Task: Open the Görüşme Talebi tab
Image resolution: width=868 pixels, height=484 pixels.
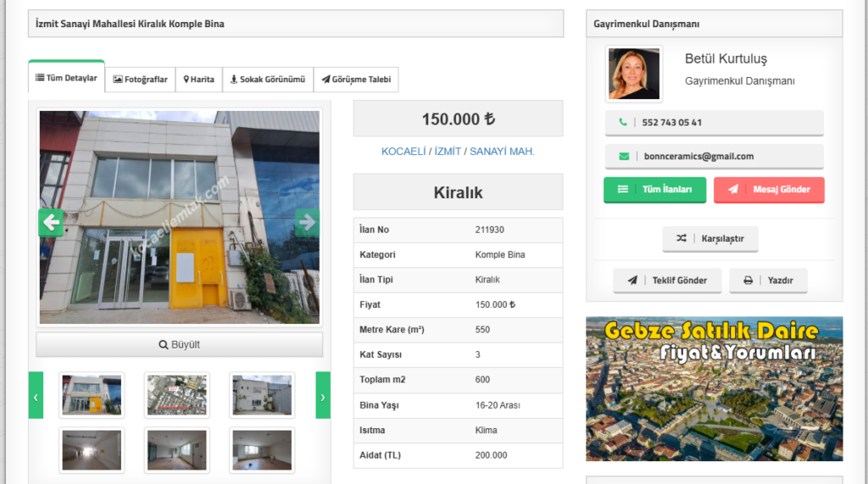Action: point(356,80)
